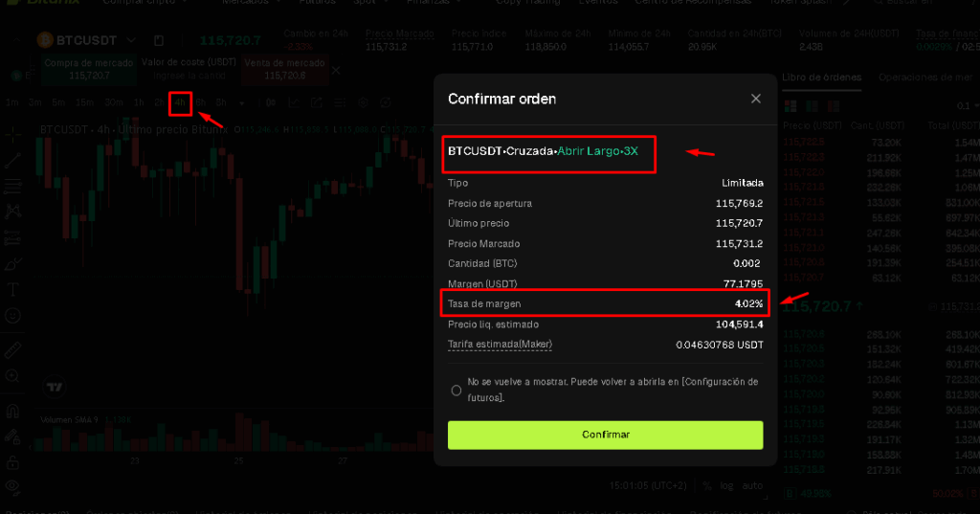
Task: Confirm the order with the green Confirmar button
Action: tap(605, 435)
